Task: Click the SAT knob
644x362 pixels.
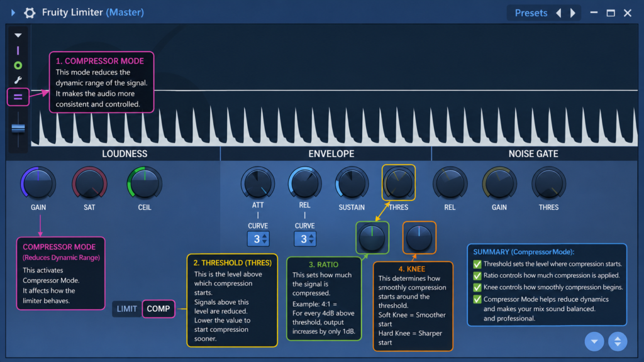Action: (x=89, y=184)
